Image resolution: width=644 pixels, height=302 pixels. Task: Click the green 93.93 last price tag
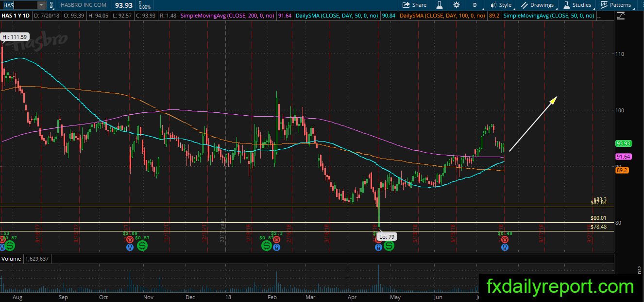click(x=623, y=143)
